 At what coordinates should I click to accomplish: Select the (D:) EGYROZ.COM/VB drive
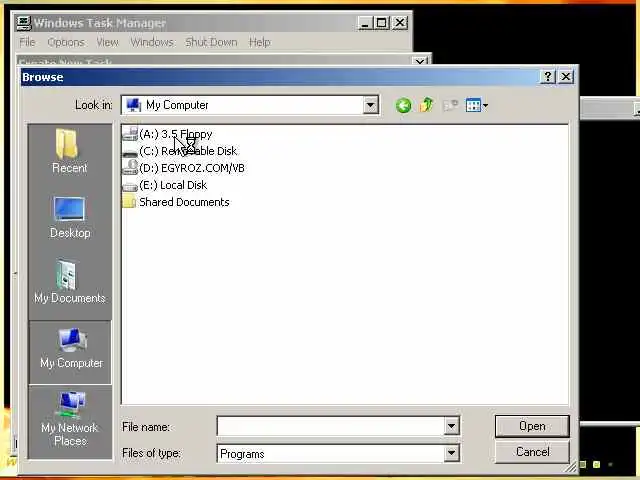[184, 168]
